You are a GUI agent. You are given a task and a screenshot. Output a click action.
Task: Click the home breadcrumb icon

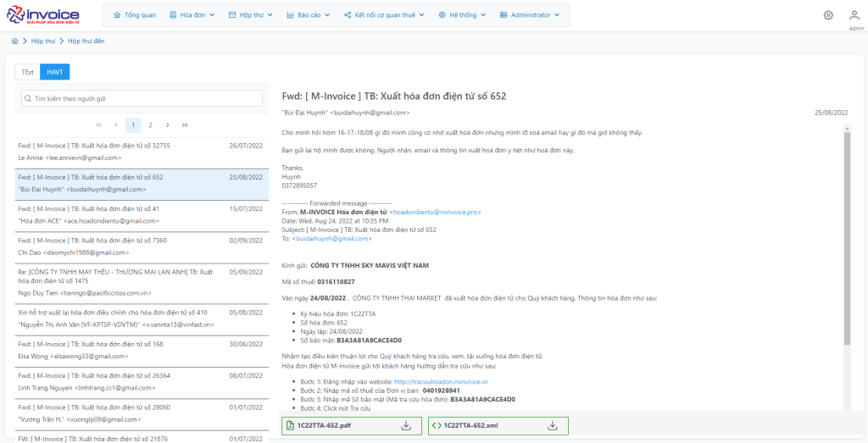coord(15,42)
